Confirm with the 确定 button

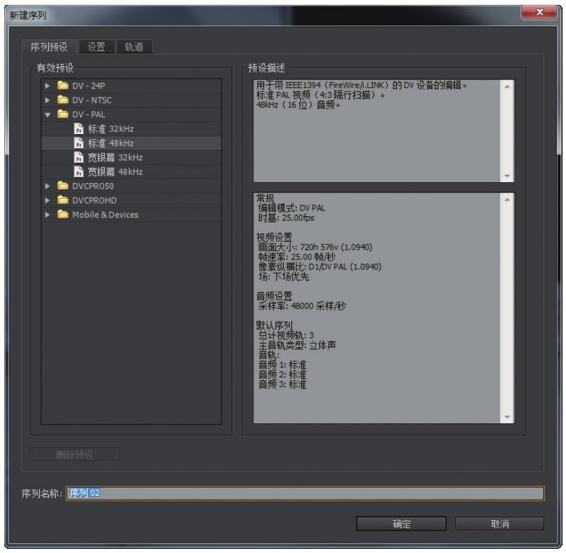click(x=401, y=523)
